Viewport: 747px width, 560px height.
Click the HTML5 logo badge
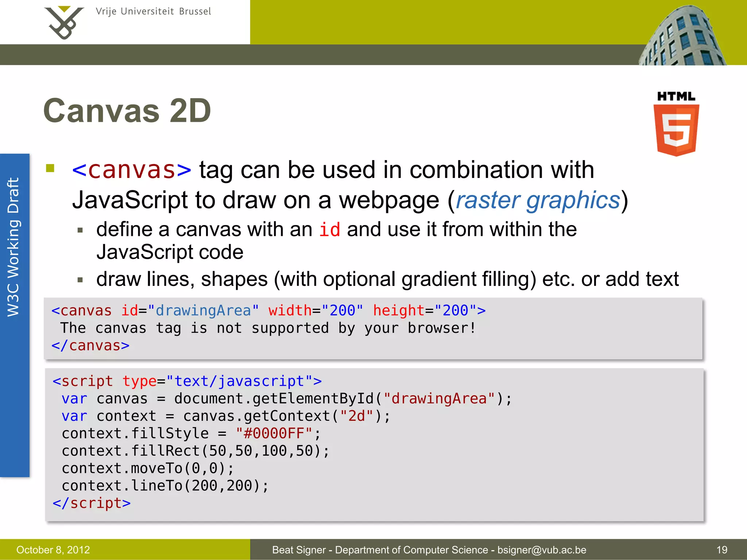[676, 124]
